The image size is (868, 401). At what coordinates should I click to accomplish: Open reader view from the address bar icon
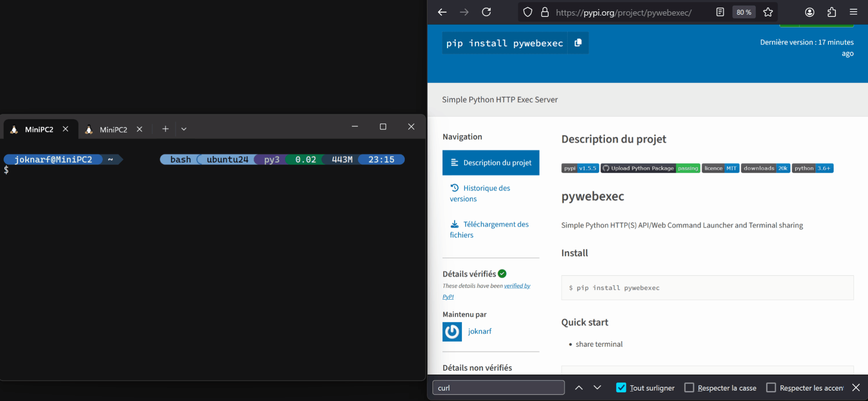[720, 12]
